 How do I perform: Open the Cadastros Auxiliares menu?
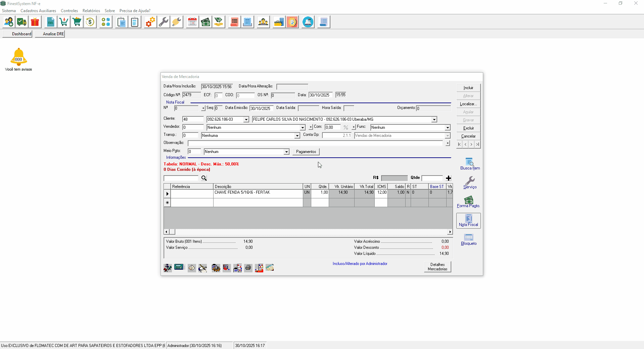[38, 11]
